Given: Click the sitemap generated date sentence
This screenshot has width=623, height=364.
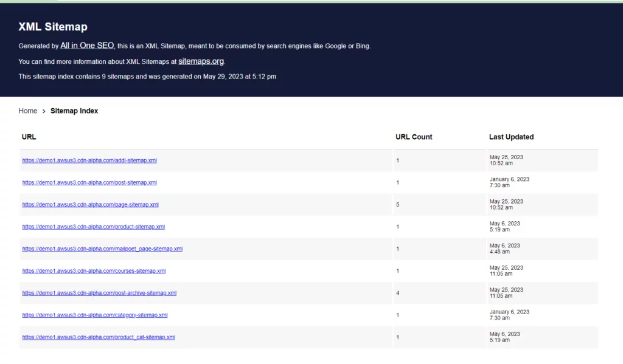Looking at the screenshot, I should 147,77.
